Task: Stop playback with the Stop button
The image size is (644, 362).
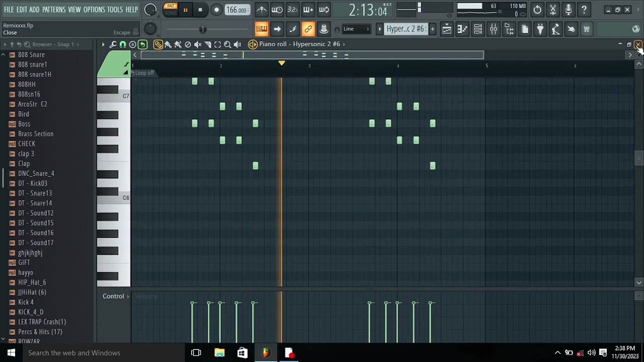Action: click(200, 10)
